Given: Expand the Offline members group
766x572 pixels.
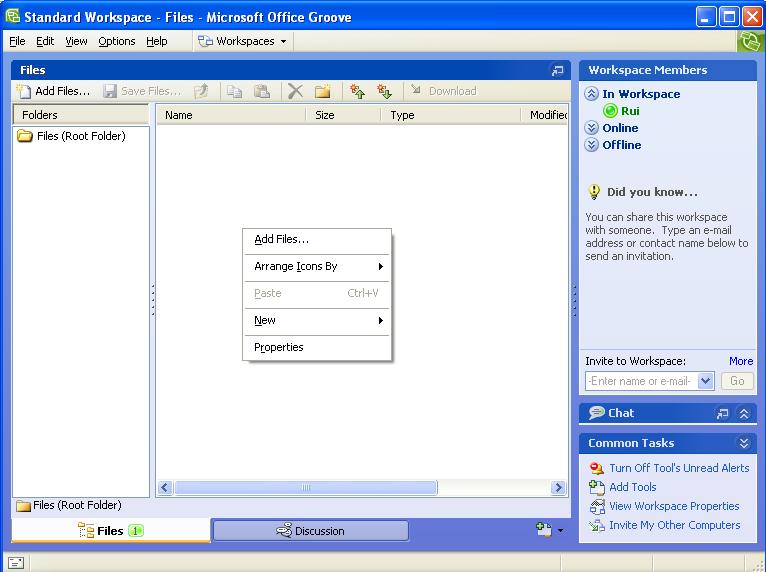Looking at the screenshot, I should click(x=591, y=145).
